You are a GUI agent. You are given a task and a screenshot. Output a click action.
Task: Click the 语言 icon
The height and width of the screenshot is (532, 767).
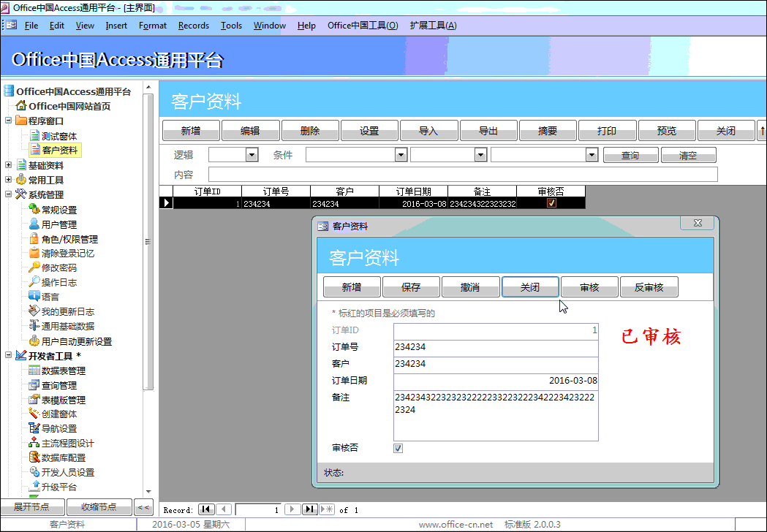coord(34,296)
